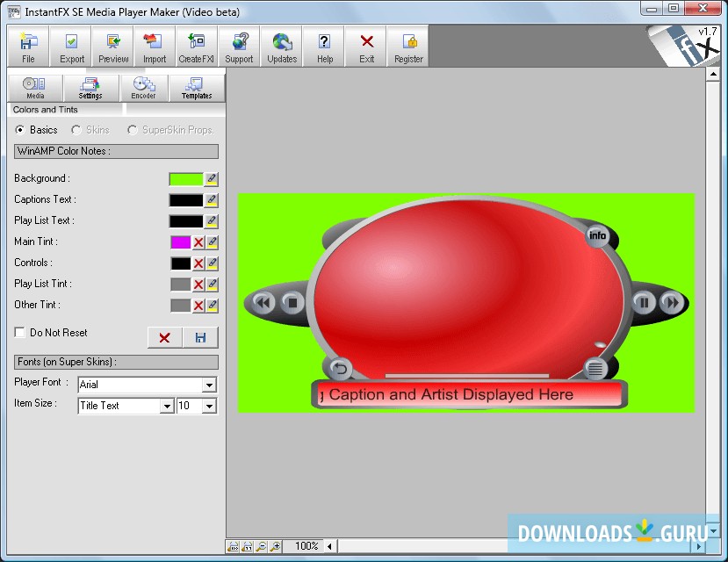728x562 pixels.
Task: Switch to the Encoder tab
Action: click(x=143, y=88)
